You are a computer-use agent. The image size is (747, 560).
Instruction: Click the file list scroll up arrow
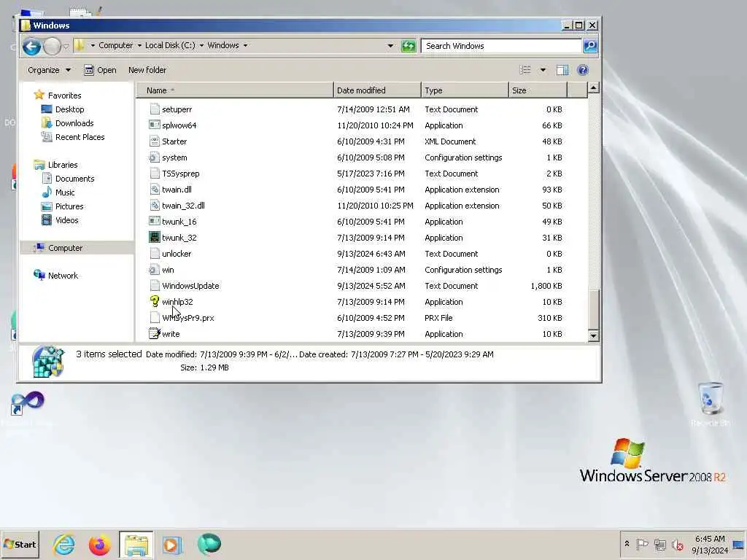593,87
